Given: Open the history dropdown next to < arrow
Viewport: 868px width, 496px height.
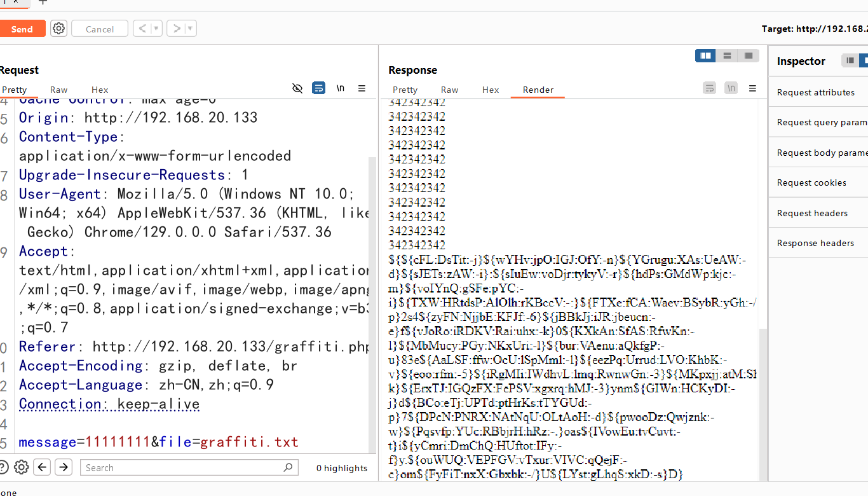Looking at the screenshot, I should point(157,29).
